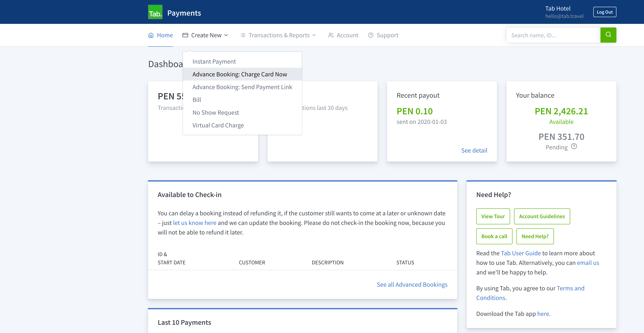Click the Payments header title
644x333 pixels.
[x=184, y=13]
